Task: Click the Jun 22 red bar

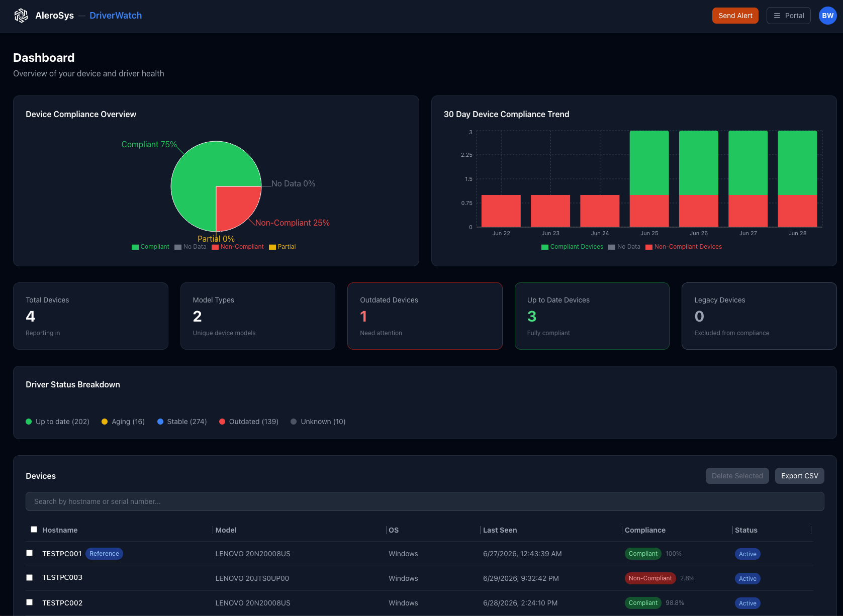Action: pos(501,211)
